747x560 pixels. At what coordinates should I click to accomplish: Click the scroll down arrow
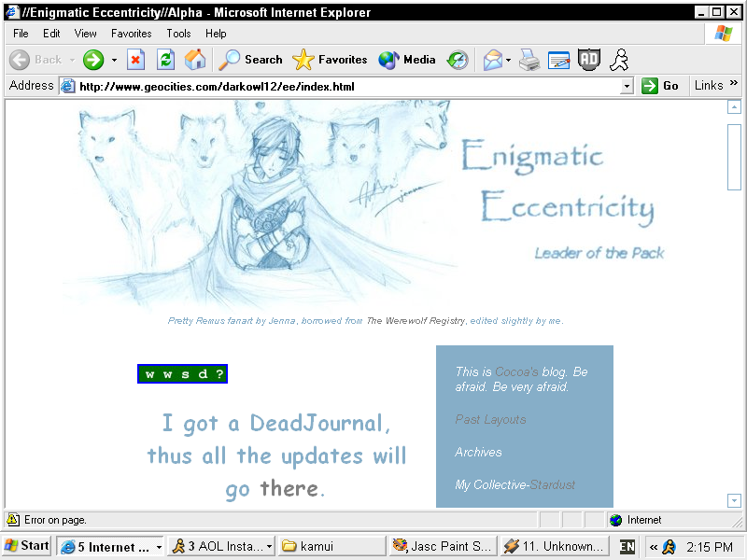pyautogui.click(x=734, y=500)
